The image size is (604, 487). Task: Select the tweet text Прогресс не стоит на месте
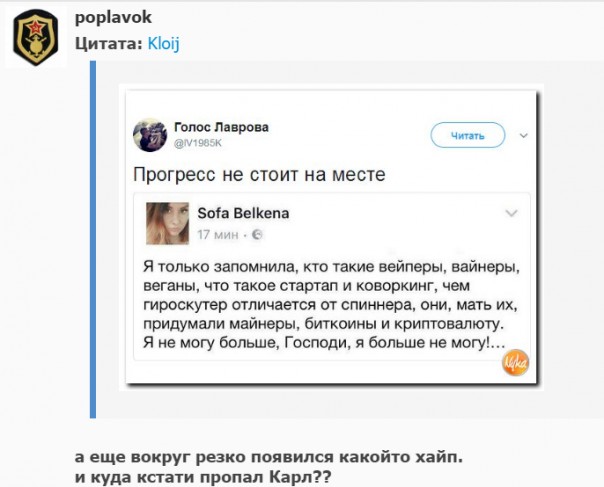(x=259, y=176)
